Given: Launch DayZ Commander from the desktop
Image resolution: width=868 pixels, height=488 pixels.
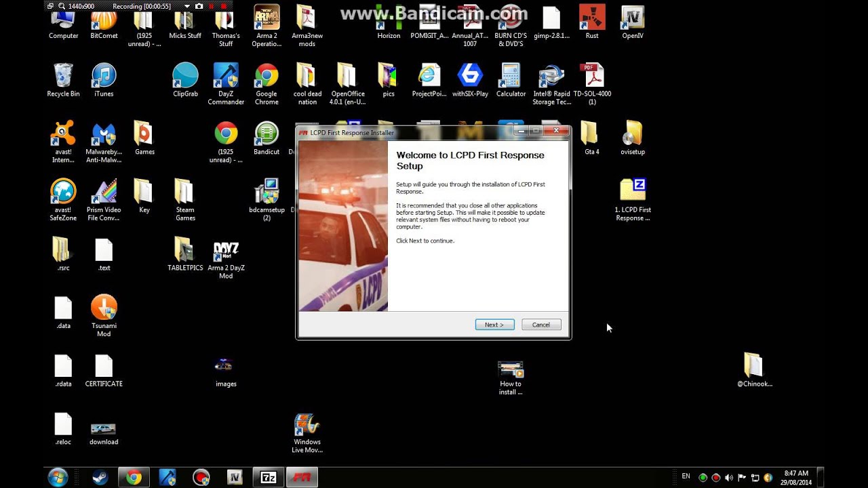Looking at the screenshot, I should tap(226, 84).
